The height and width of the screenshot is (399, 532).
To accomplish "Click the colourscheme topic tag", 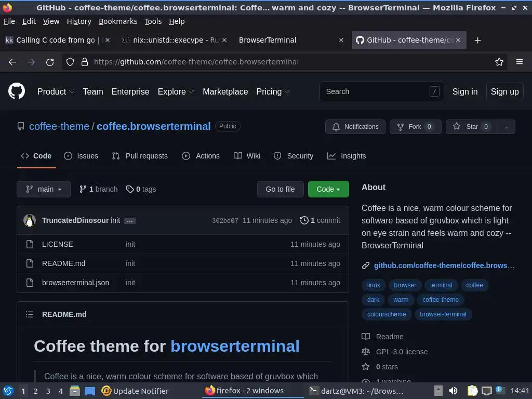I will (387, 314).
